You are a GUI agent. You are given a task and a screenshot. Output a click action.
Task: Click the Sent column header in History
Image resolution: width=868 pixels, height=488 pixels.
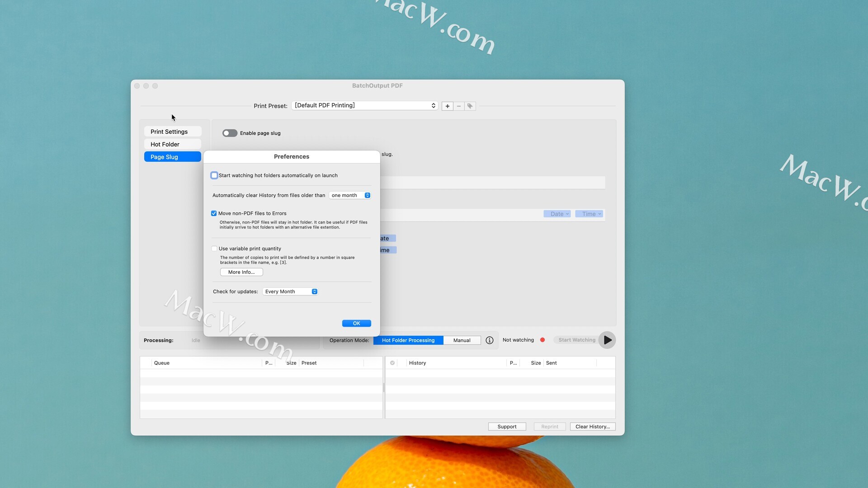570,363
